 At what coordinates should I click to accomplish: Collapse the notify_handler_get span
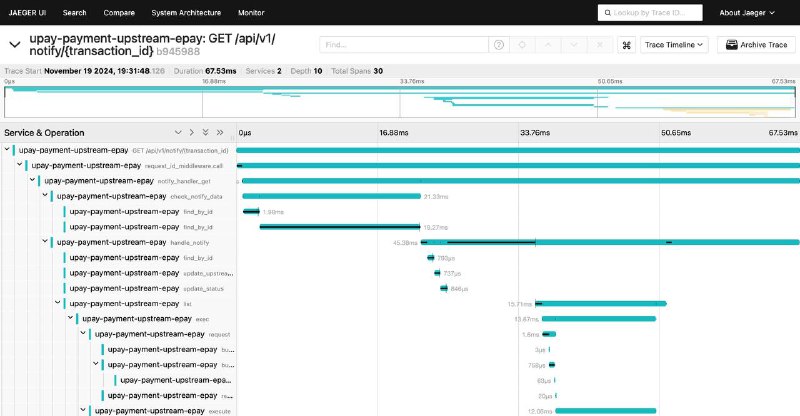point(32,180)
